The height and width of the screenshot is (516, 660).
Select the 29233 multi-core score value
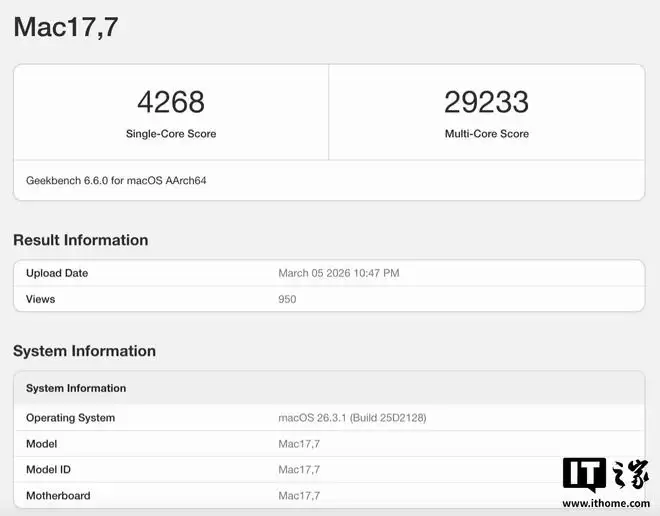(x=486, y=102)
